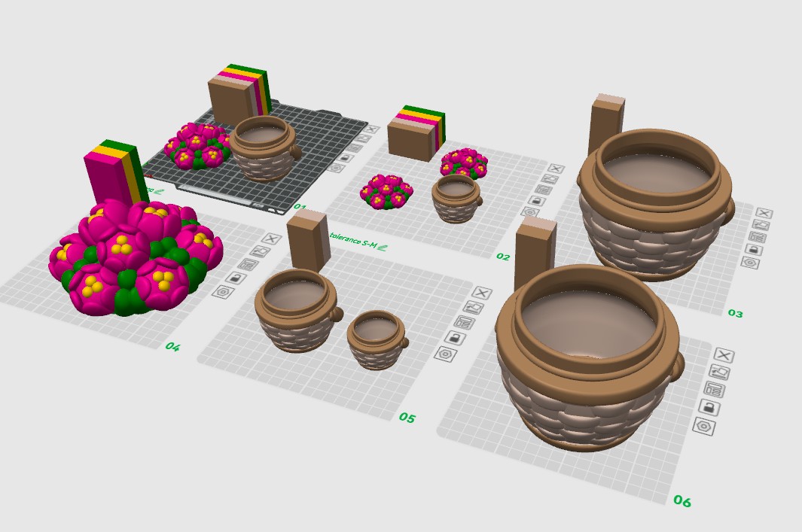
Task: Select the large basket pot on plate 06
Action: click(589, 357)
